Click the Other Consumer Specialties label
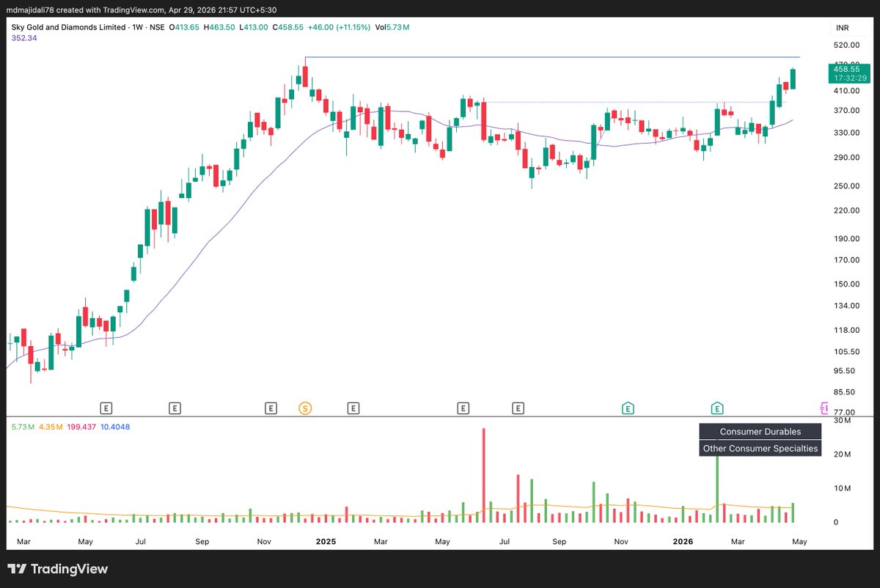Screen dimensions: 880x588 (760, 448)
